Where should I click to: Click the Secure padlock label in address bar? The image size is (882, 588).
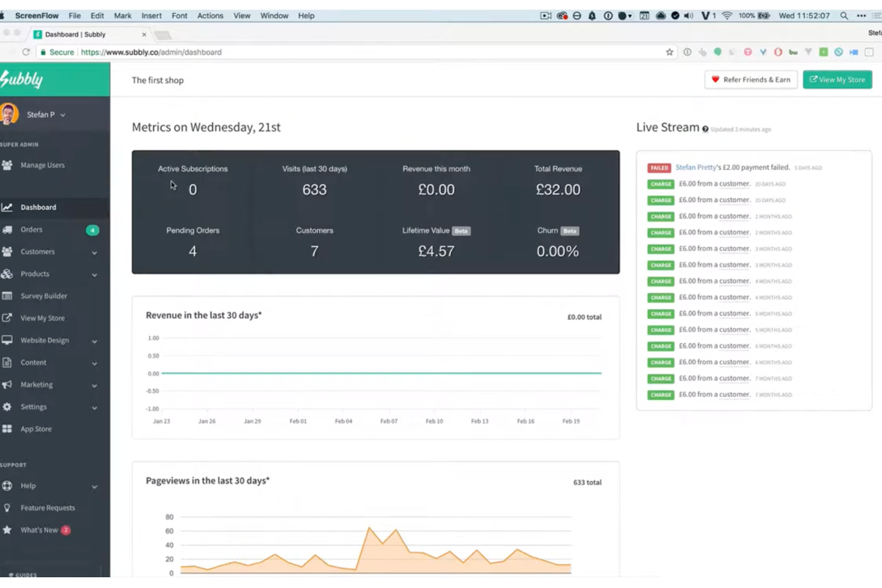(x=57, y=52)
